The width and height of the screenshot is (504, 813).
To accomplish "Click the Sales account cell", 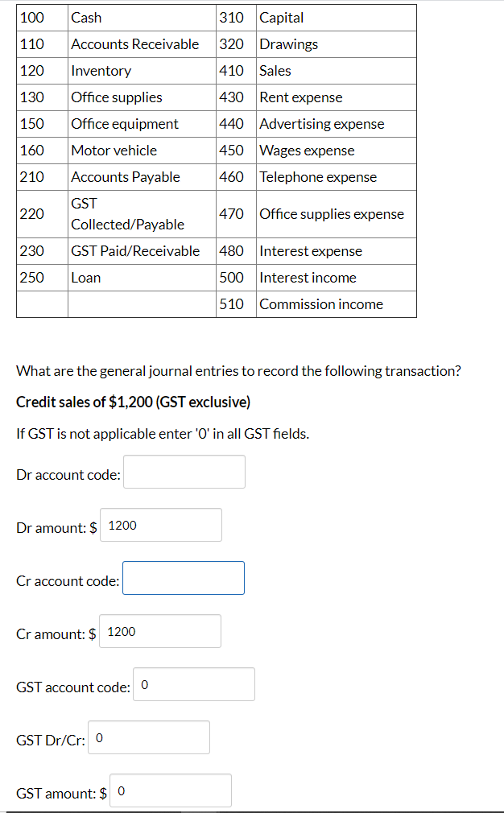I will click(x=276, y=70).
